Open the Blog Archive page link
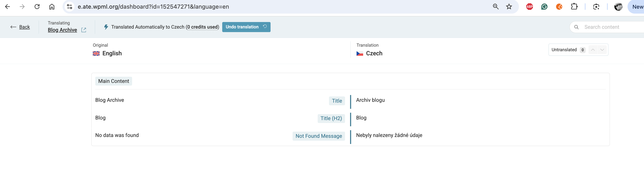This screenshot has height=174, width=644. (62, 30)
